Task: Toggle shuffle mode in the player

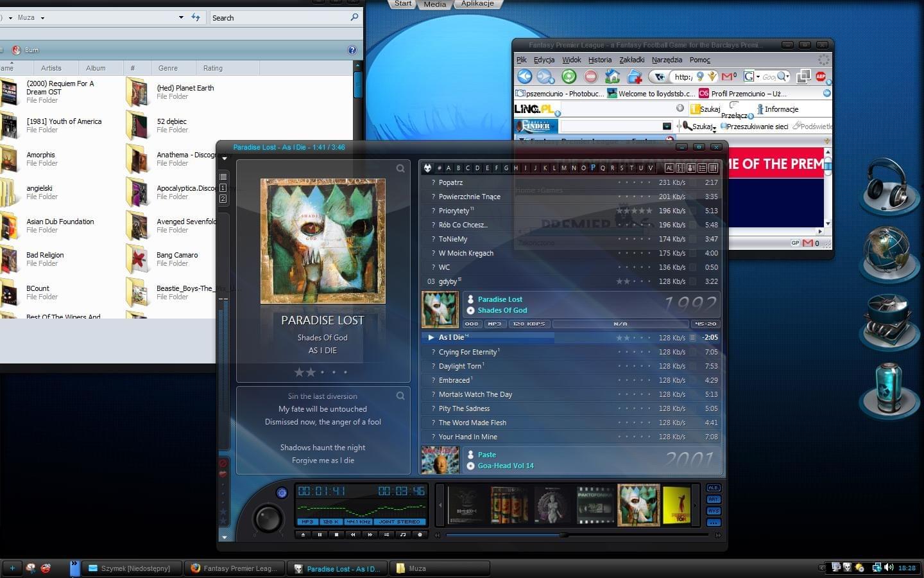Action: pos(386,534)
